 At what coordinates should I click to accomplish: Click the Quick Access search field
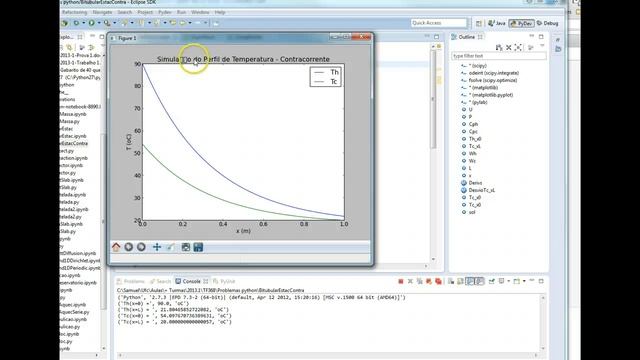point(438,23)
